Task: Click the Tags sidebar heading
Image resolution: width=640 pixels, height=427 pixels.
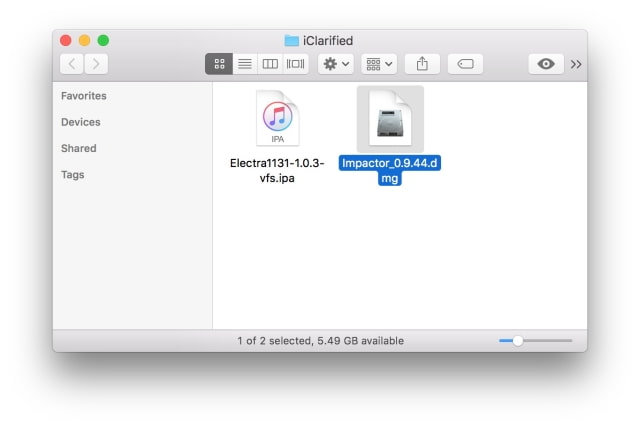Action: click(73, 175)
